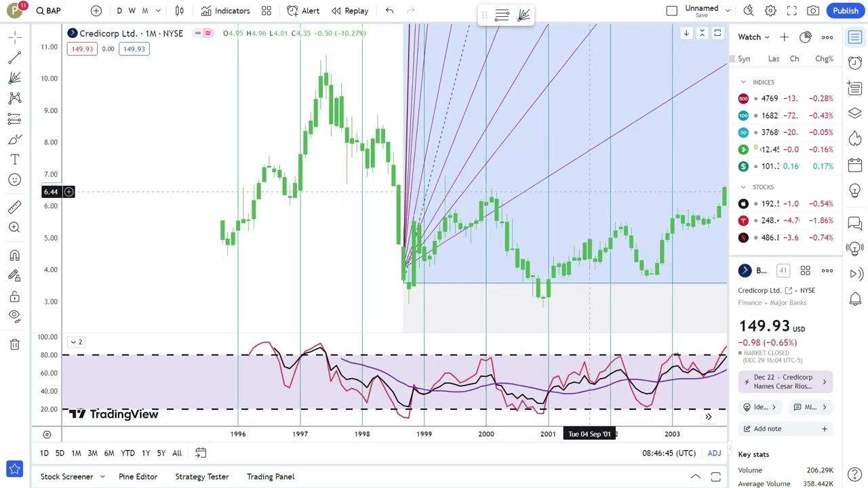Click the Publish button
This screenshot has width=868, height=488.
click(x=846, y=11)
